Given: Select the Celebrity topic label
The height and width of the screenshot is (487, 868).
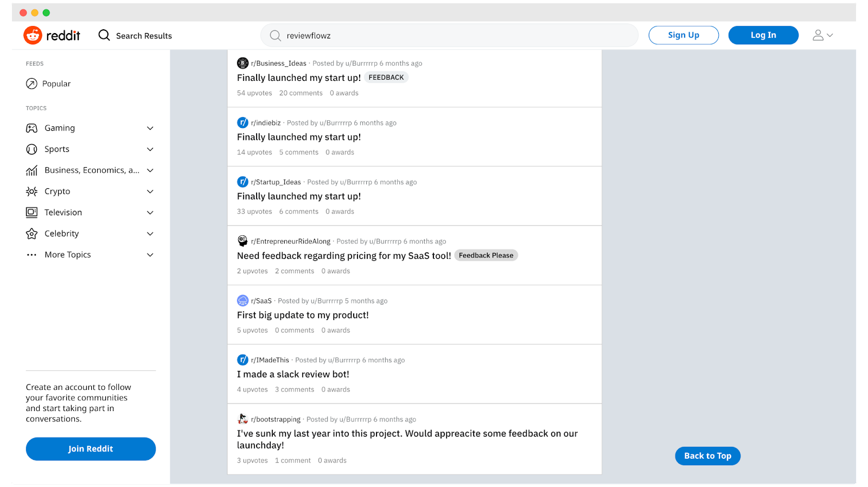Looking at the screenshot, I should [62, 234].
